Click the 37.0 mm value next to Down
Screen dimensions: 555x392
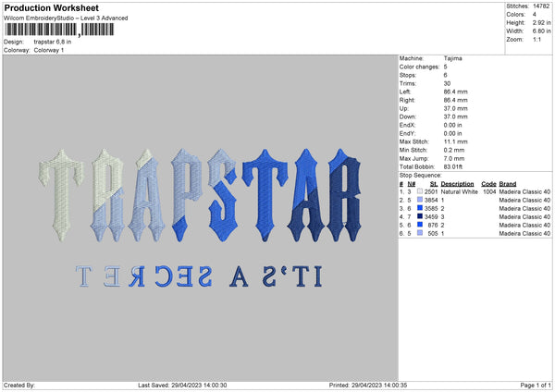pos(455,116)
